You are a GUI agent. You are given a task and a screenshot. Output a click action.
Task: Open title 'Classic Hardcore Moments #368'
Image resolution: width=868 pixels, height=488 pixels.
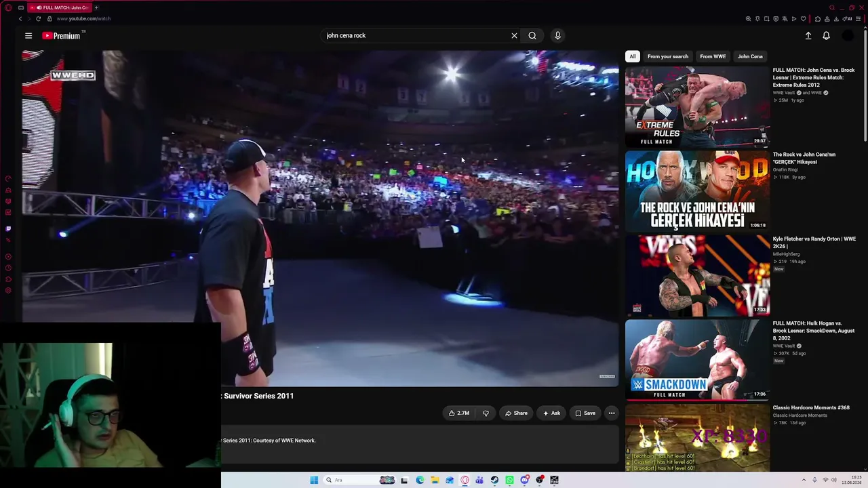[x=811, y=408]
